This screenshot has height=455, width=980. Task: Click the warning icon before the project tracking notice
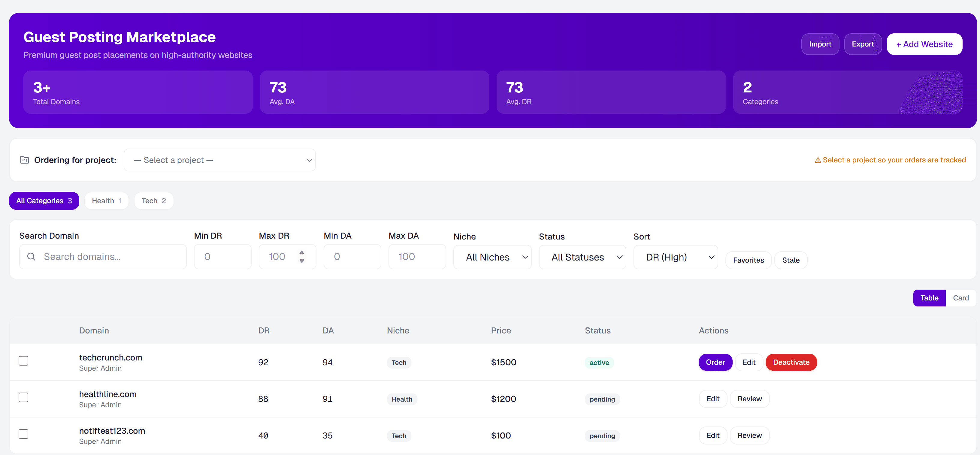(818, 160)
